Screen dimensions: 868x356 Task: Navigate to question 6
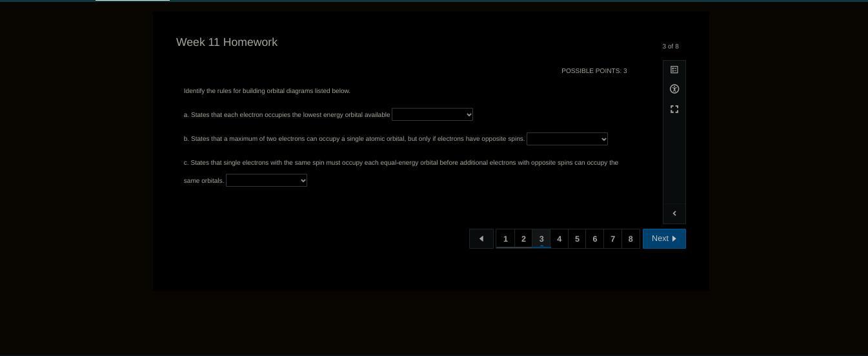595,238
